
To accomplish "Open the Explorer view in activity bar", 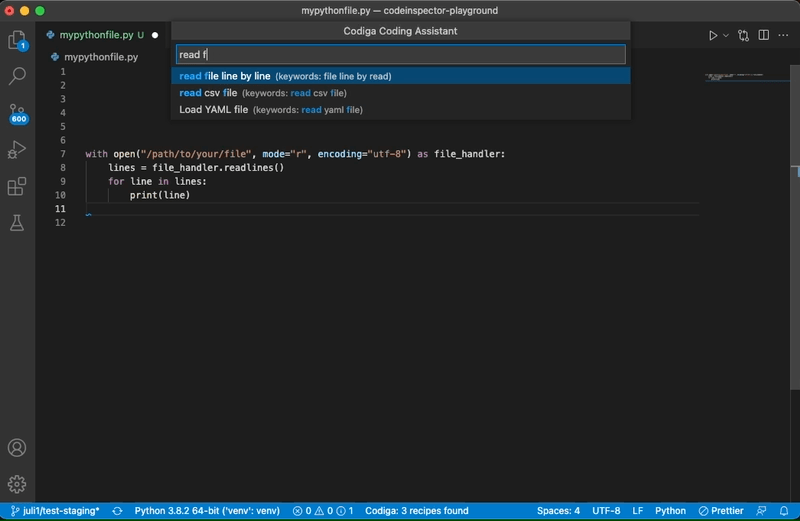I will pos(17,40).
